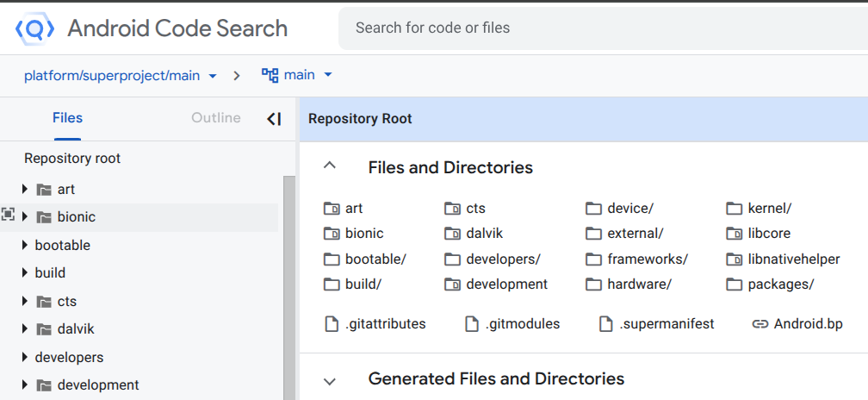Click the .gitmodules file icon
Viewport: 868px width, 400px height.
472,324
